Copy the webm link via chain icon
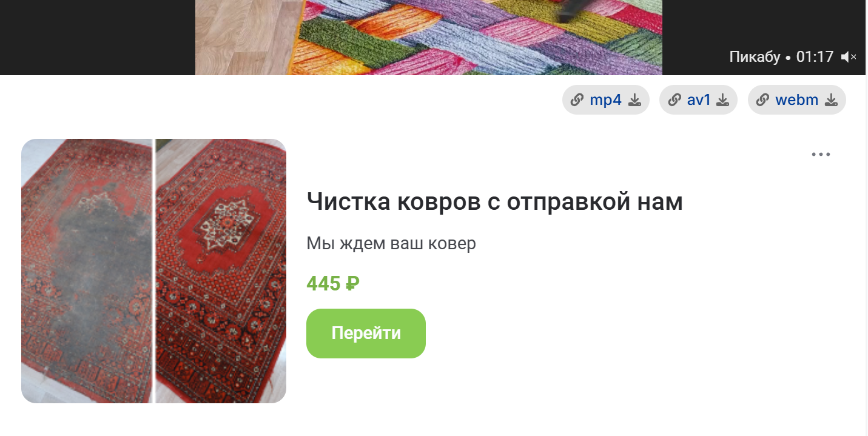This screenshot has height=436, width=868. 762,100
